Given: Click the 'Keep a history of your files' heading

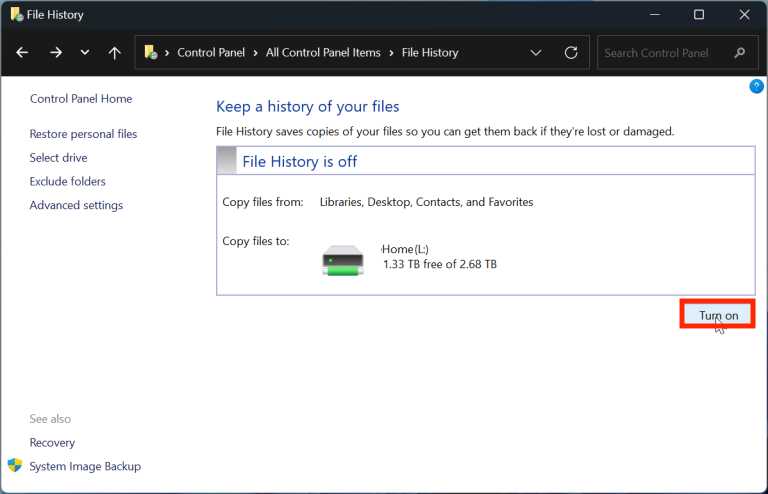Looking at the screenshot, I should click(x=308, y=107).
